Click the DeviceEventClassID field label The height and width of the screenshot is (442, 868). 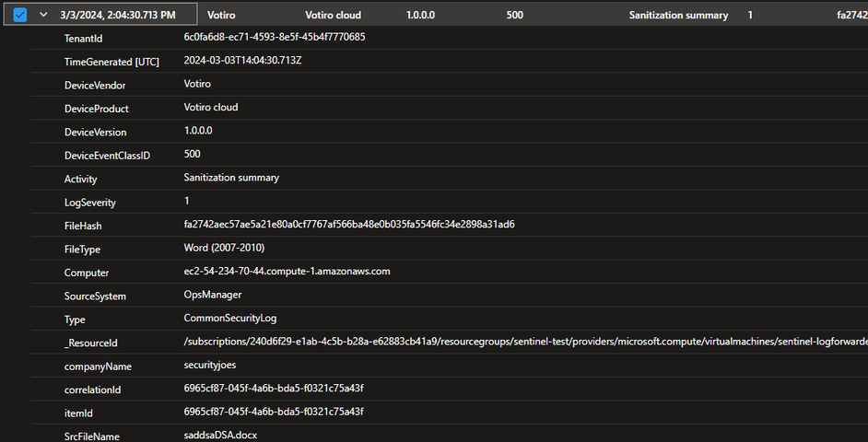[108, 156]
